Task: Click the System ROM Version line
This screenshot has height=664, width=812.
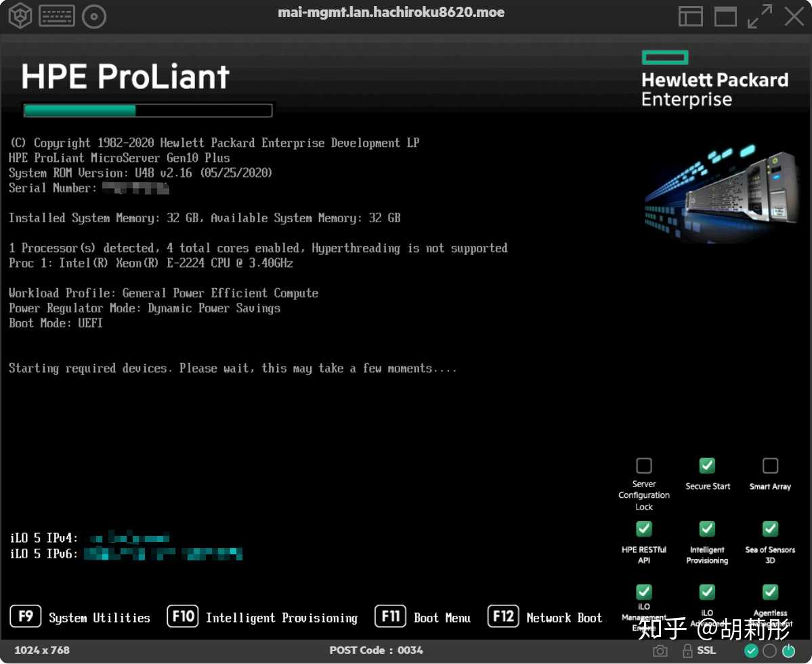Action: [140, 173]
